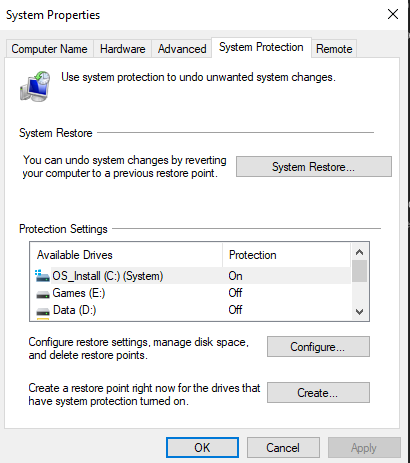Select the Games (E:) drive icon
This screenshot has width=410, height=463.
pyautogui.click(x=43, y=294)
